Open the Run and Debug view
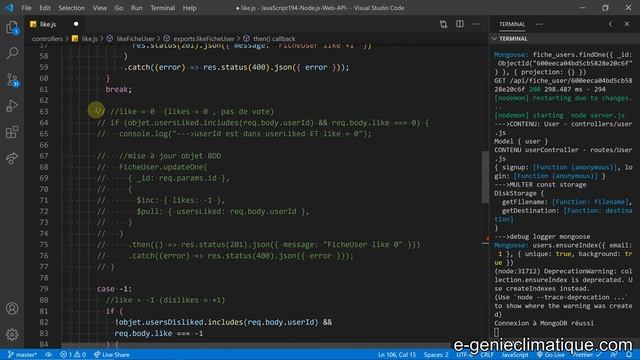Viewport: 640px width, 360px height. (12, 106)
